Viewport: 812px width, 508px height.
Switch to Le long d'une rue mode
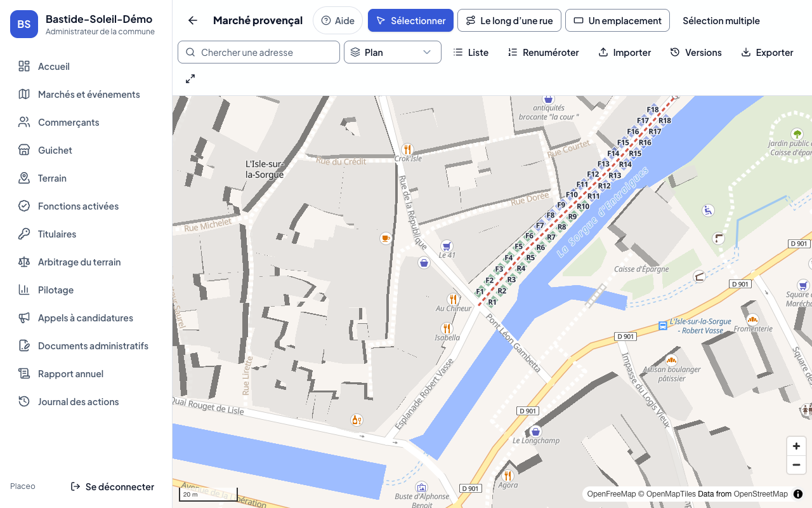point(509,20)
